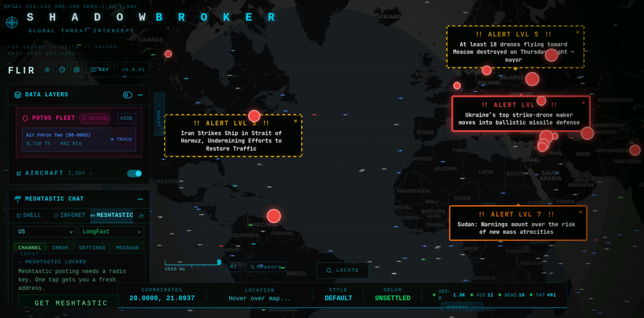Click the Aircraft plane icon

coord(19,173)
